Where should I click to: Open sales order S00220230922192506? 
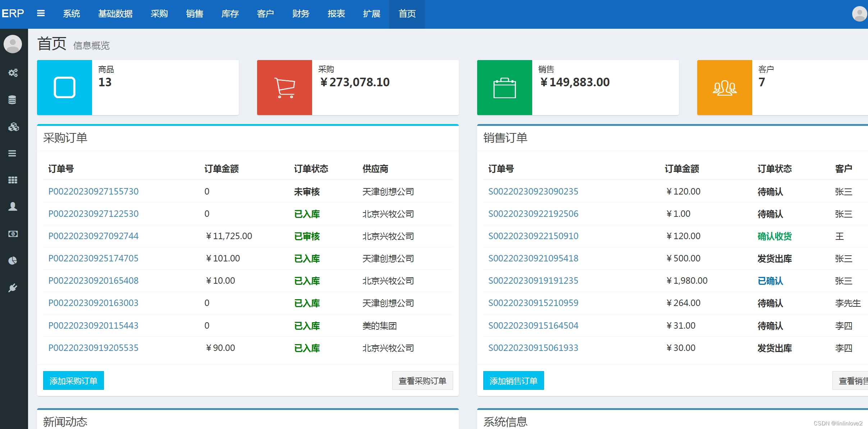click(x=533, y=214)
